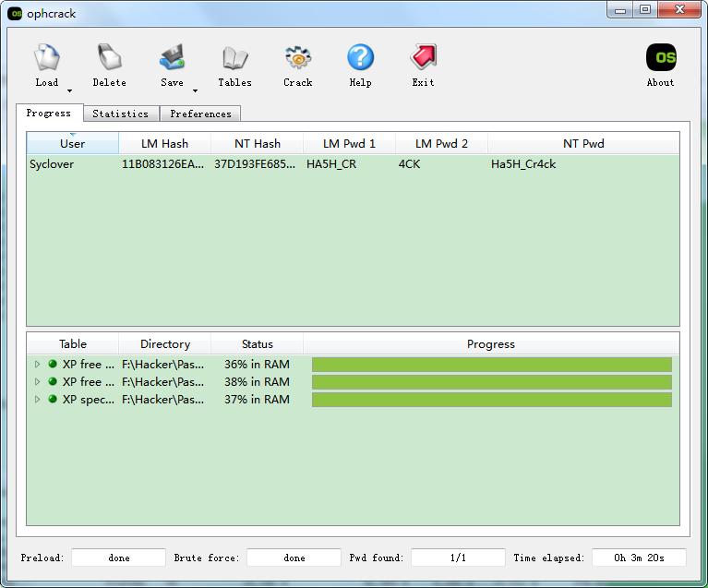The height and width of the screenshot is (588, 708).
Task: Click the Time elapsed 0h 3m 20s field
Action: [x=639, y=558]
